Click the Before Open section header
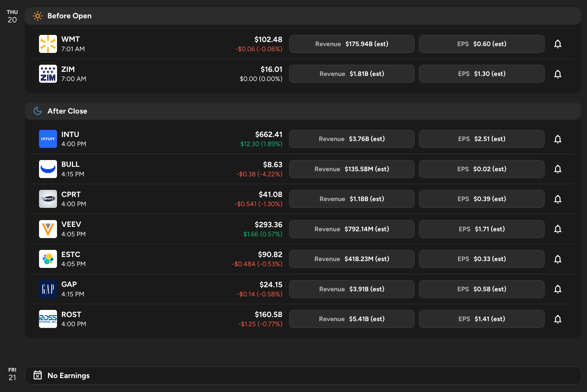The width and height of the screenshot is (587, 392). (x=303, y=16)
